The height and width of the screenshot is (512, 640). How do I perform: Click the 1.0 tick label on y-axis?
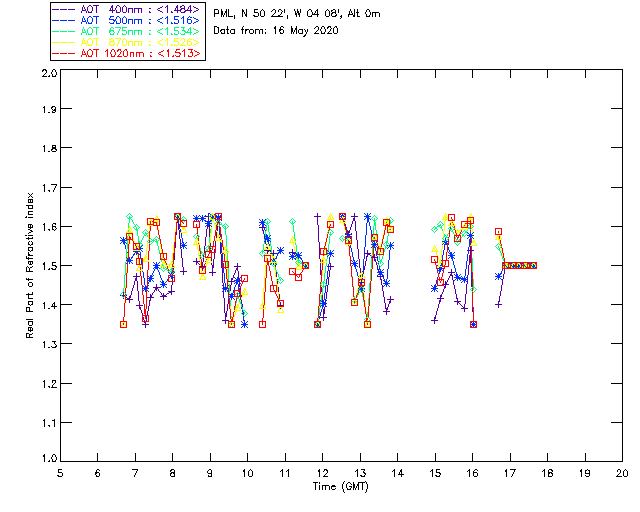48,459
